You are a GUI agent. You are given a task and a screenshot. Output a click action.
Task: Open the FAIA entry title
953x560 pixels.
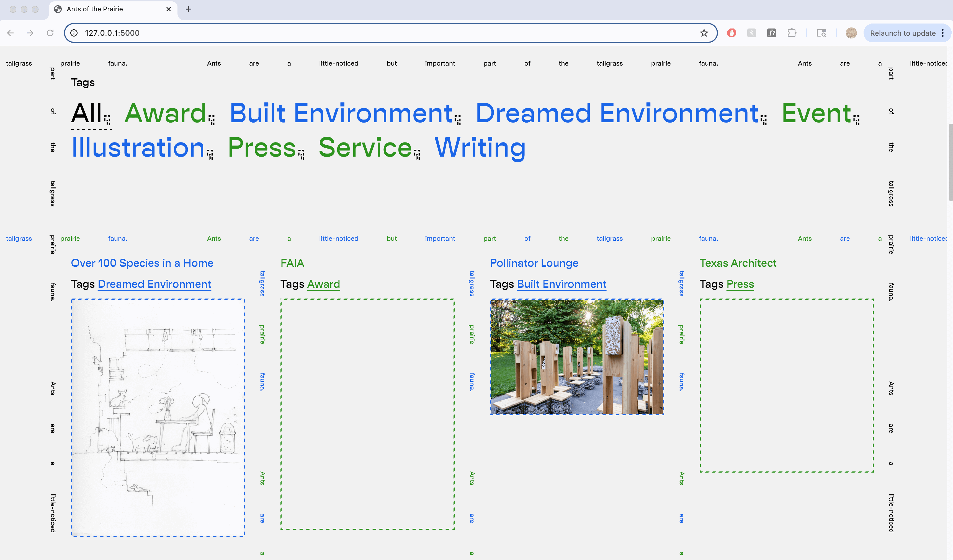(x=292, y=263)
